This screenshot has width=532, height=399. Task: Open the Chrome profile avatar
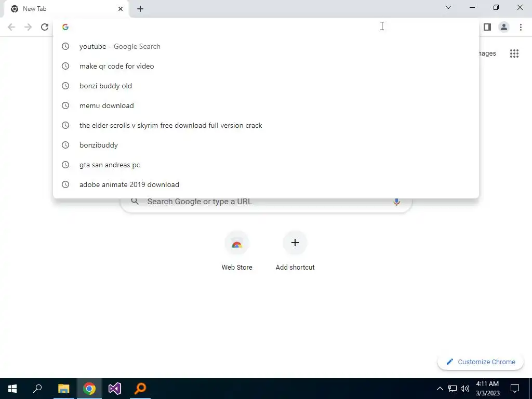point(504,27)
